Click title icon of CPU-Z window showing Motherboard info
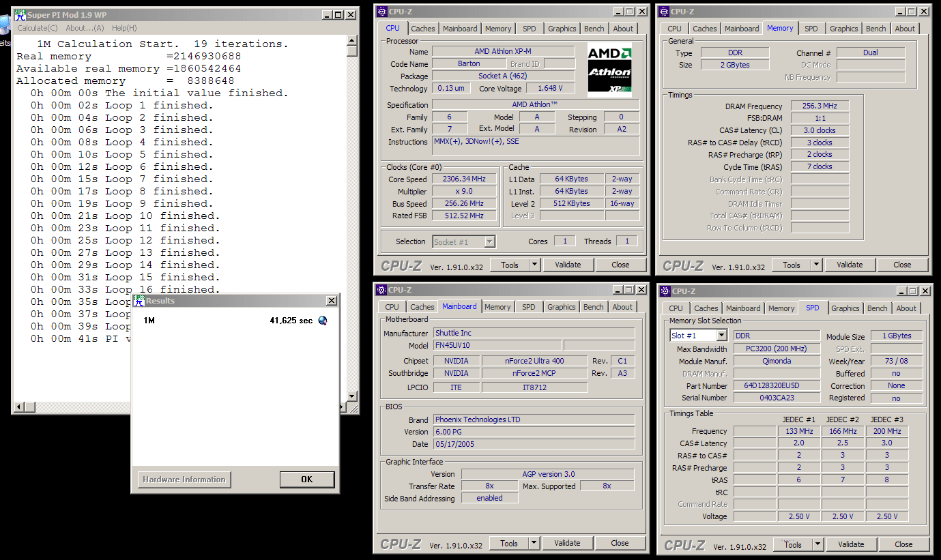Image resolution: width=941 pixels, height=560 pixels. coord(381,290)
